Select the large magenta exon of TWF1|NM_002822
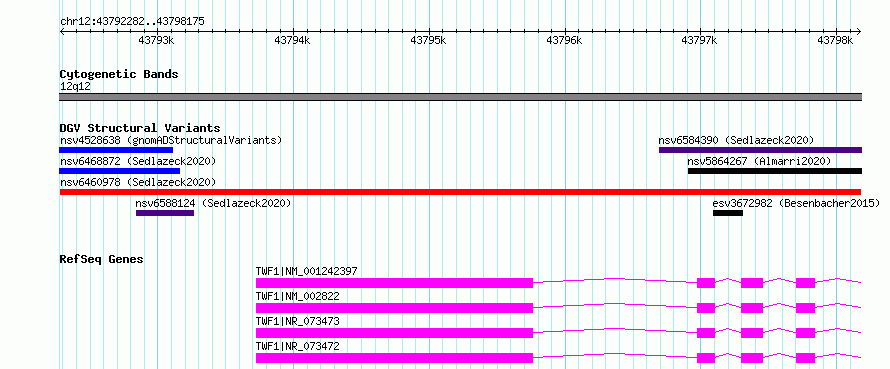This screenshot has width=890, height=369. [394, 308]
